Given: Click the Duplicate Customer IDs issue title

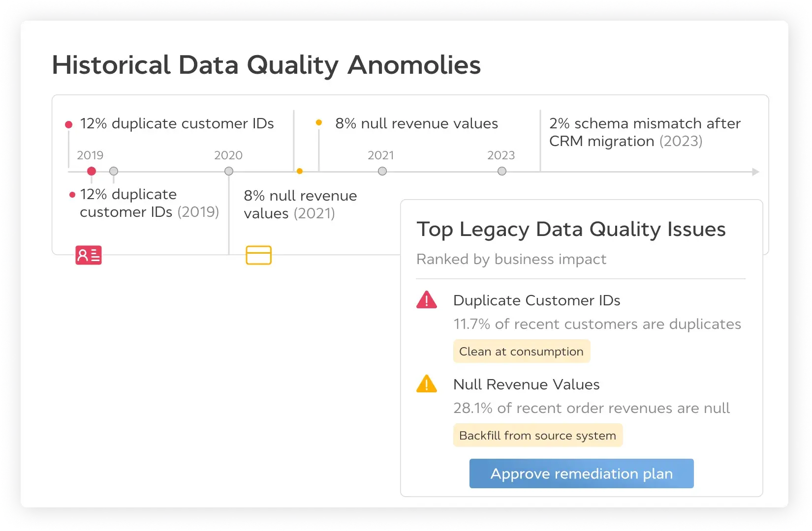Looking at the screenshot, I should pyautogui.click(x=536, y=300).
